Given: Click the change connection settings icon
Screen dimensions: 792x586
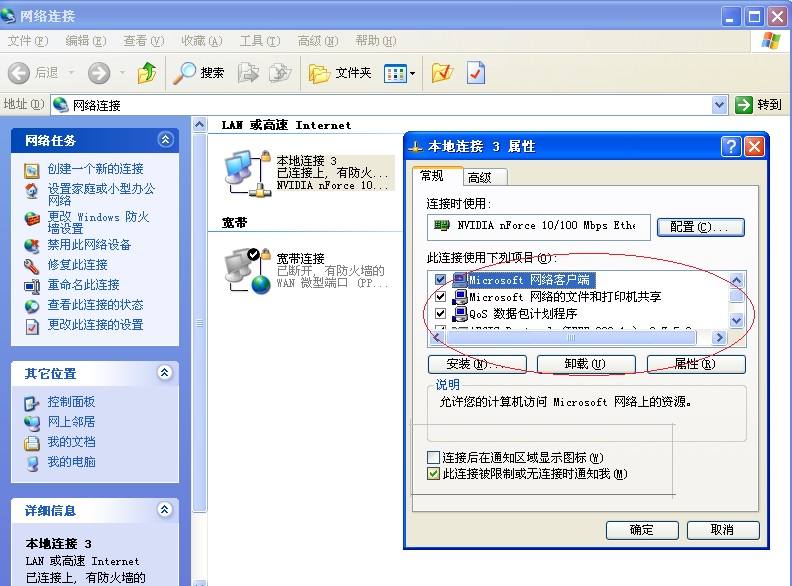Looking at the screenshot, I should pyautogui.click(x=32, y=326).
